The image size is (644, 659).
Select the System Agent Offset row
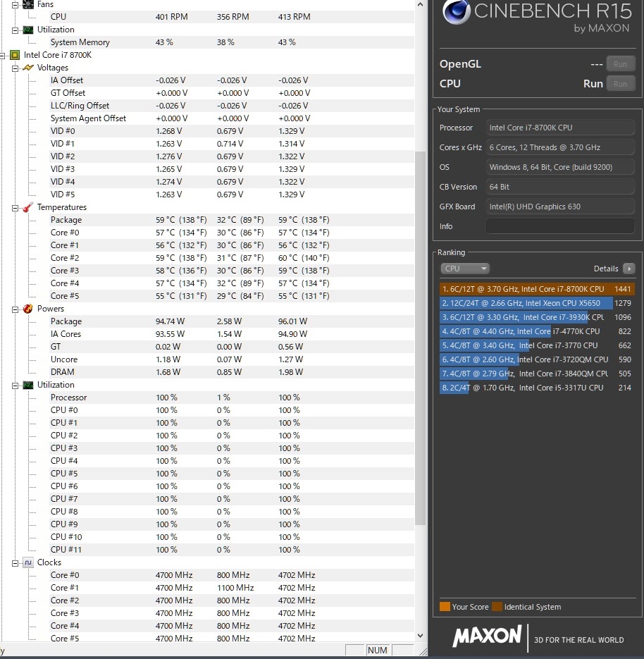pos(232,118)
